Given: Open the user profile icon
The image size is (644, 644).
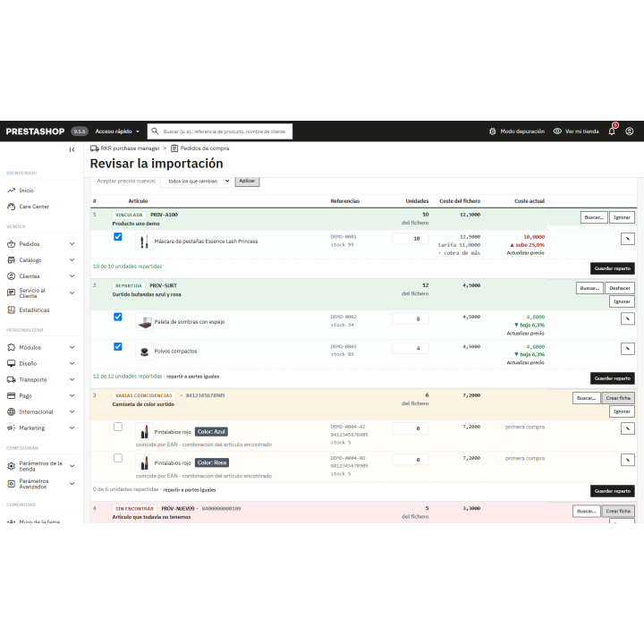Looking at the screenshot, I should 629,131.
